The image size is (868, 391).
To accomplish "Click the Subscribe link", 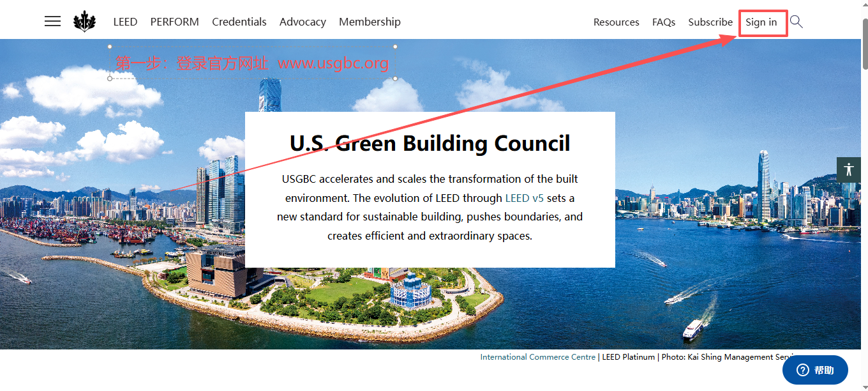I will (x=710, y=21).
